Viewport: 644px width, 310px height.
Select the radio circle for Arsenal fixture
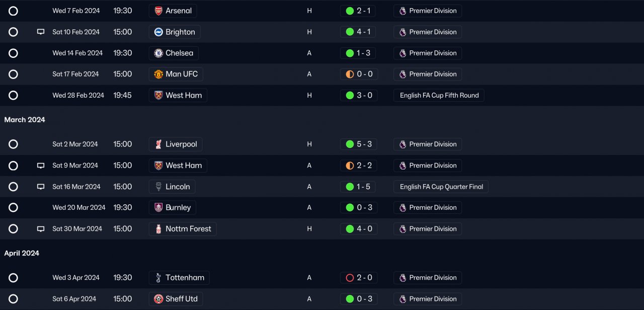click(x=14, y=11)
